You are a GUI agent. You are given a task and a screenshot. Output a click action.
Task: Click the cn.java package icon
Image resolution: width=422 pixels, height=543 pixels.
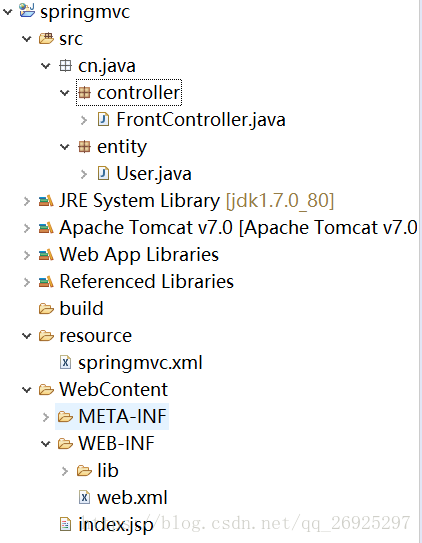click(65, 65)
